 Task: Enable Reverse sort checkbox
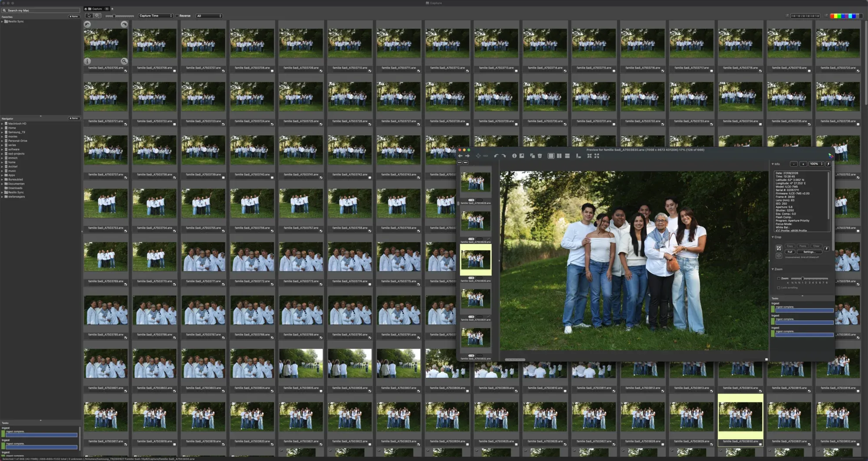[x=177, y=16]
